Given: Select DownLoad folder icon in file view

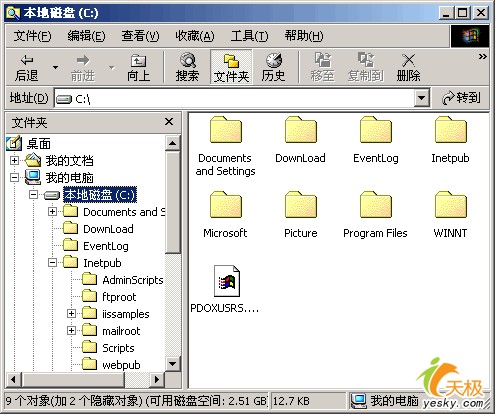Looking at the screenshot, I should [301, 130].
